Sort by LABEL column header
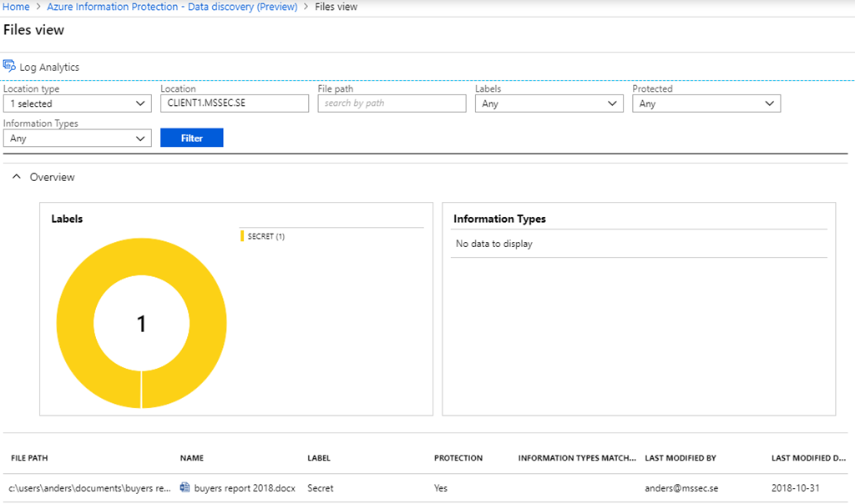Viewport: 855px width, 504px height. (319, 458)
